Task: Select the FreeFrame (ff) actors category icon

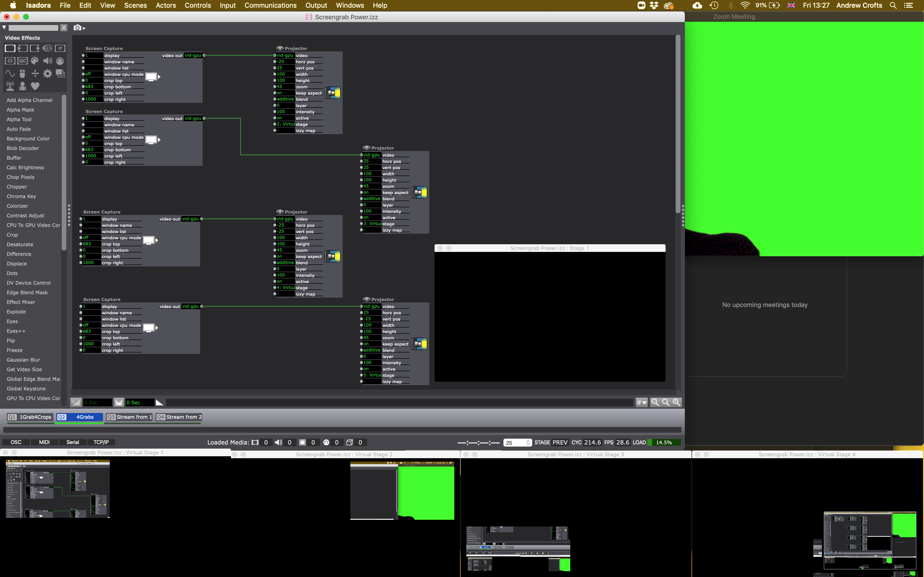Action: tap(60, 49)
